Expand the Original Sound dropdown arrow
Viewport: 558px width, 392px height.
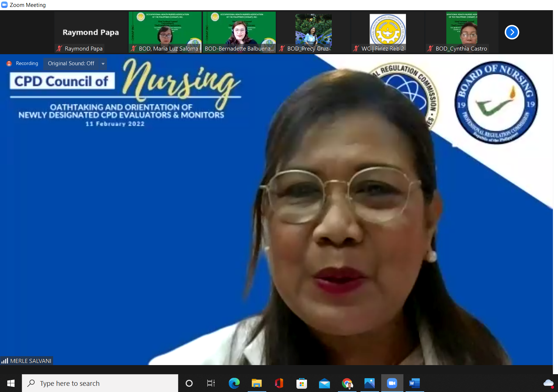(103, 64)
